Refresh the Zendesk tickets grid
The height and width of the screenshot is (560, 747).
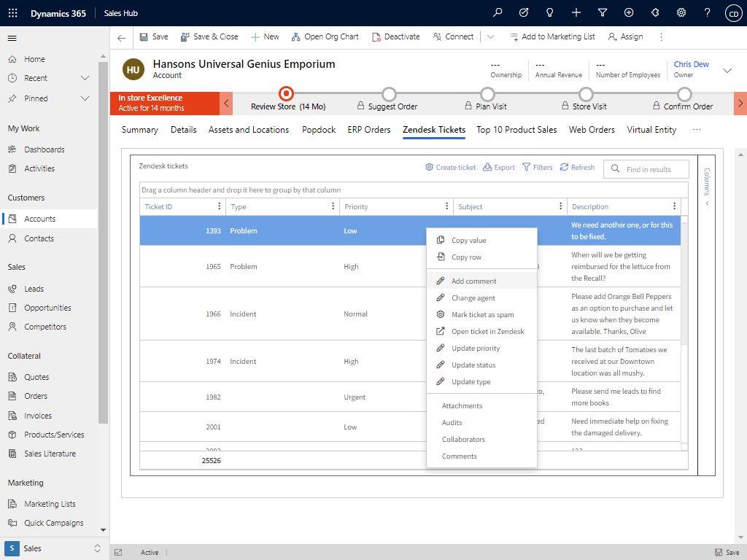pos(577,167)
